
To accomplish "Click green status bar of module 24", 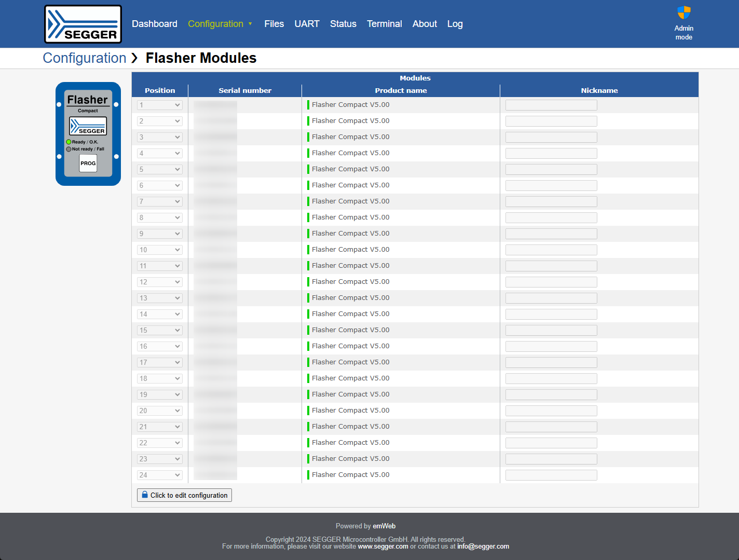I will point(308,475).
